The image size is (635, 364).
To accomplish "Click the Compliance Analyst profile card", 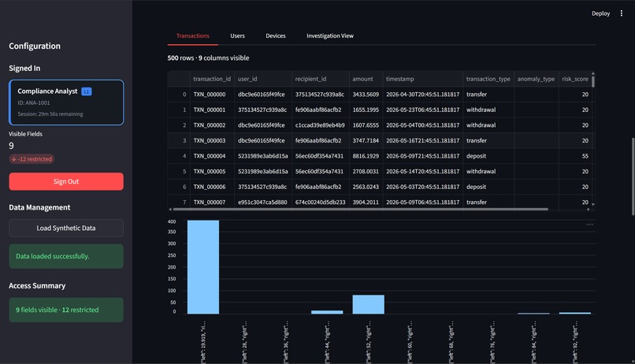I will [66, 102].
